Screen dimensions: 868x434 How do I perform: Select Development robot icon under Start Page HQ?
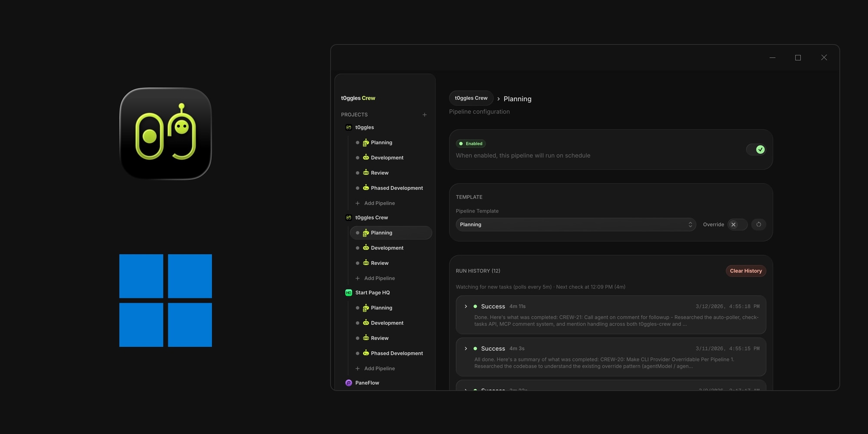click(366, 322)
